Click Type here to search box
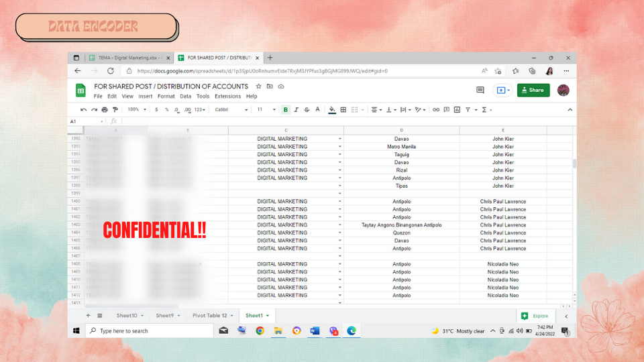Viewport: 644px width, 362px height. [150, 330]
